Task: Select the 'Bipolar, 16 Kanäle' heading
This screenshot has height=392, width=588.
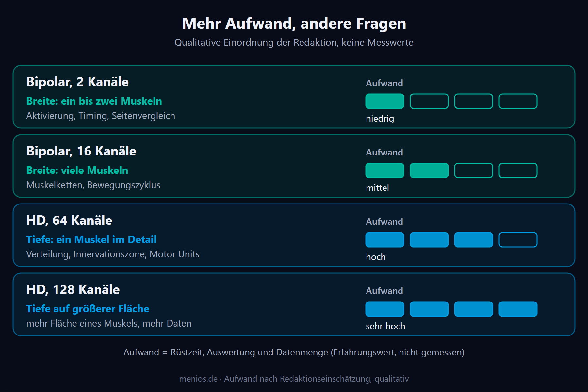Action: point(81,151)
